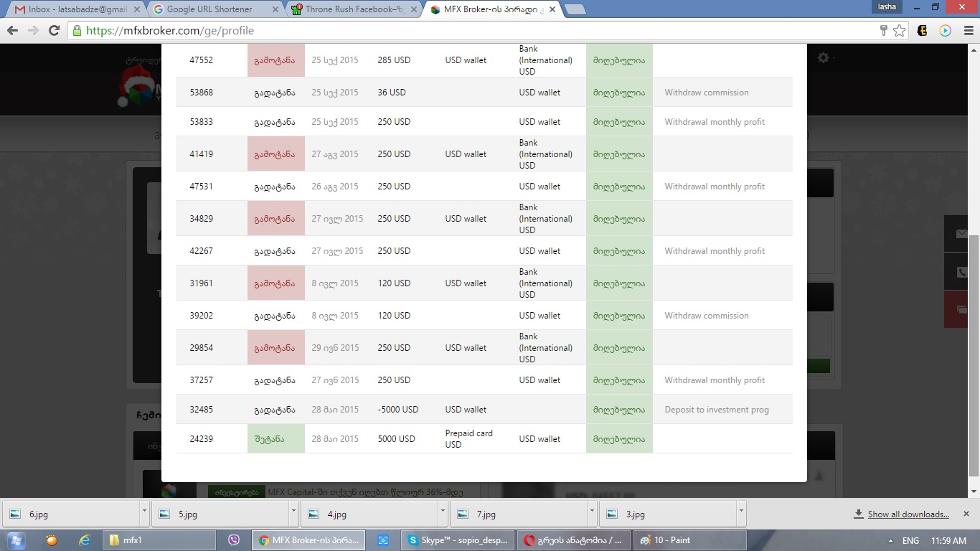Click the -5000 USD amount cell
980x551 pixels.
point(398,410)
